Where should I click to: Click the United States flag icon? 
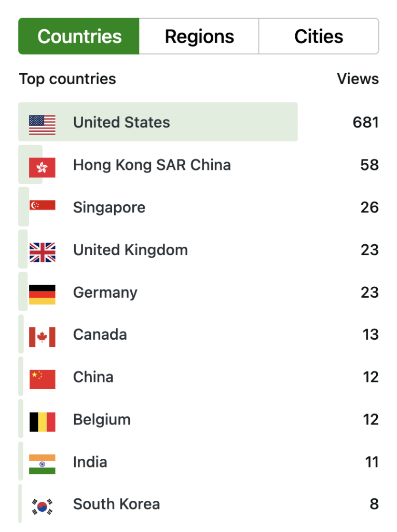pos(42,123)
